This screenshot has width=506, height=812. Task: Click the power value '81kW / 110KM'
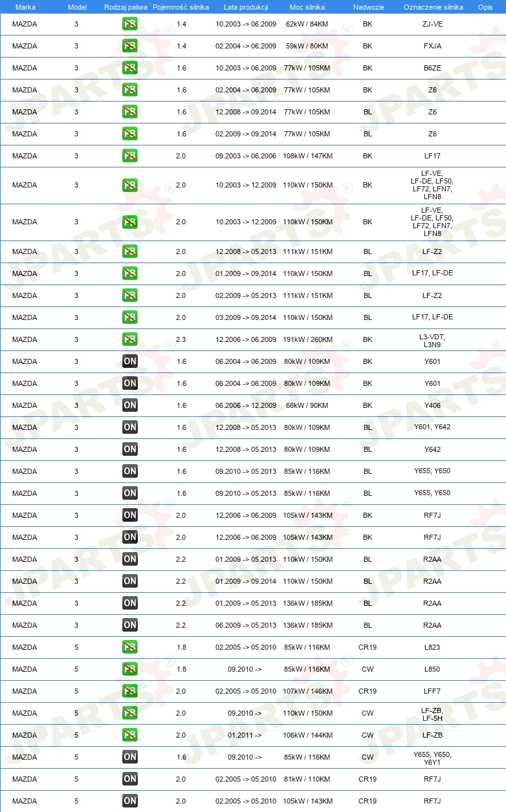pos(307,780)
